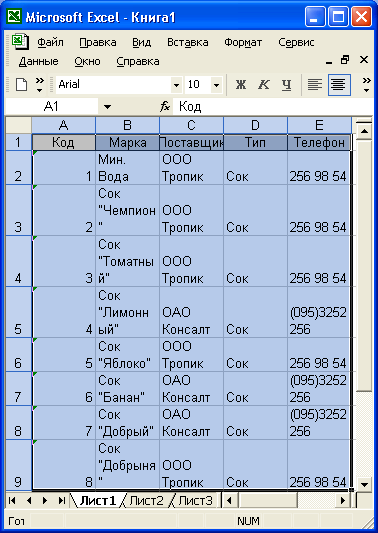Open the Окно menu
Screen dimensions: 378x533
87,62
